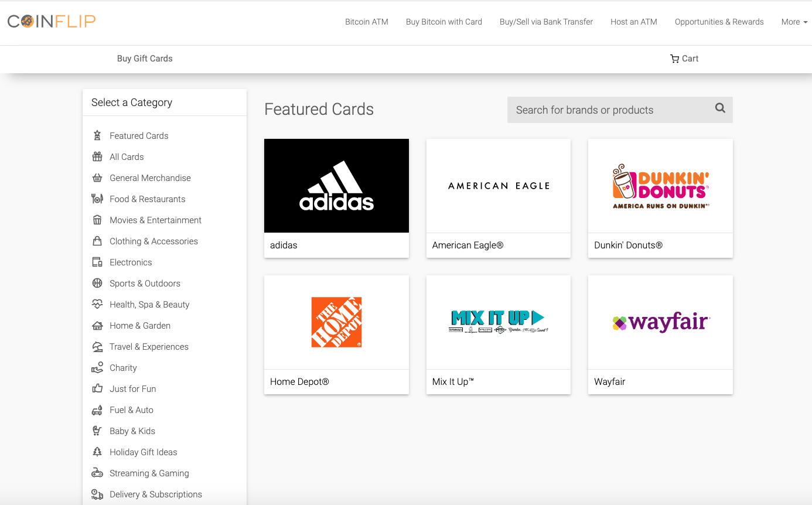
Task: Select Travel & Experiences category label
Action: click(149, 346)
